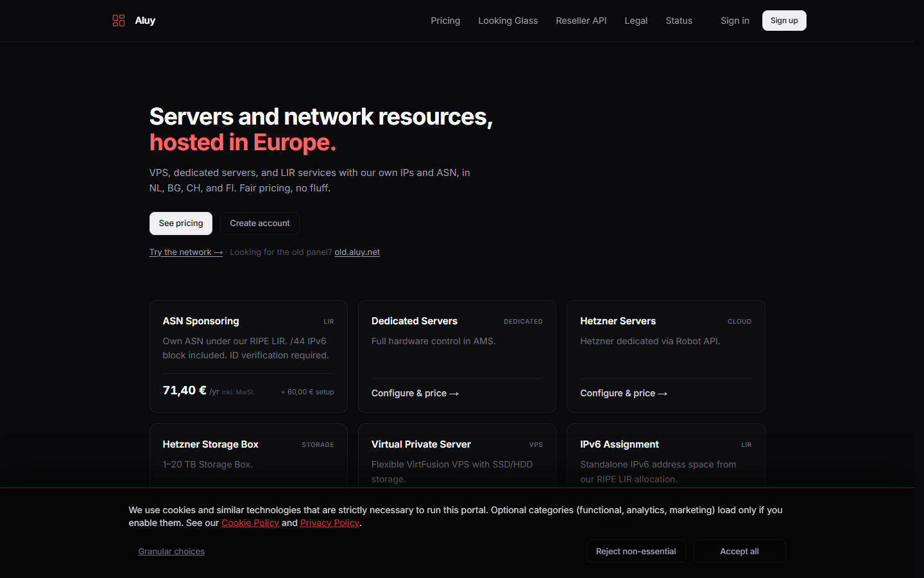
Task: Go to Looking Glass page
Action: (x=508, y=21)
